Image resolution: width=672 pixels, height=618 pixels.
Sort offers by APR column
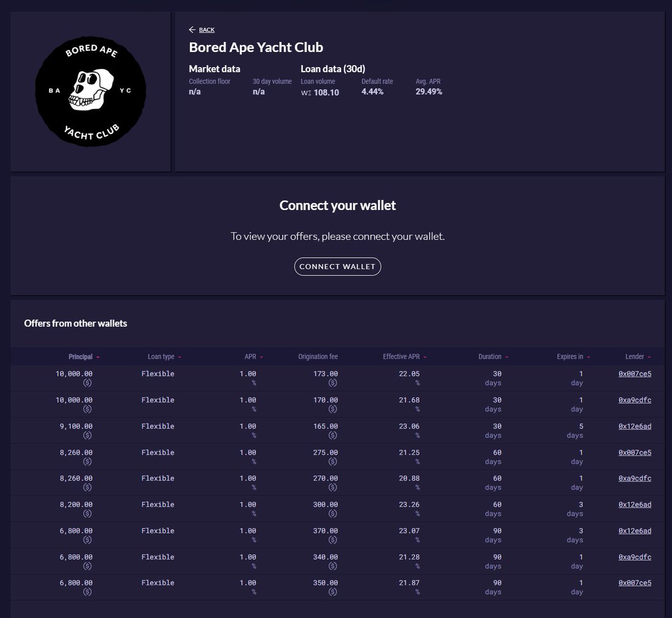[x=254, y=357]
